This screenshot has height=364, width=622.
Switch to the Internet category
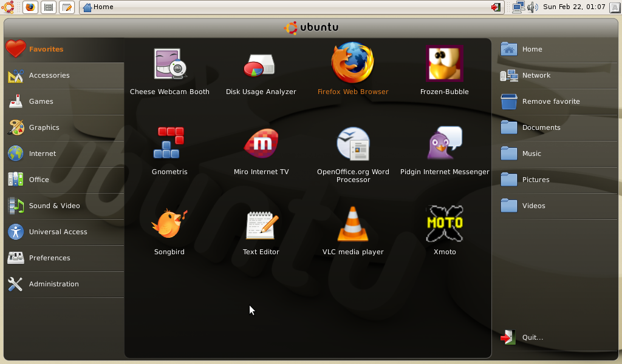point(64,153)
